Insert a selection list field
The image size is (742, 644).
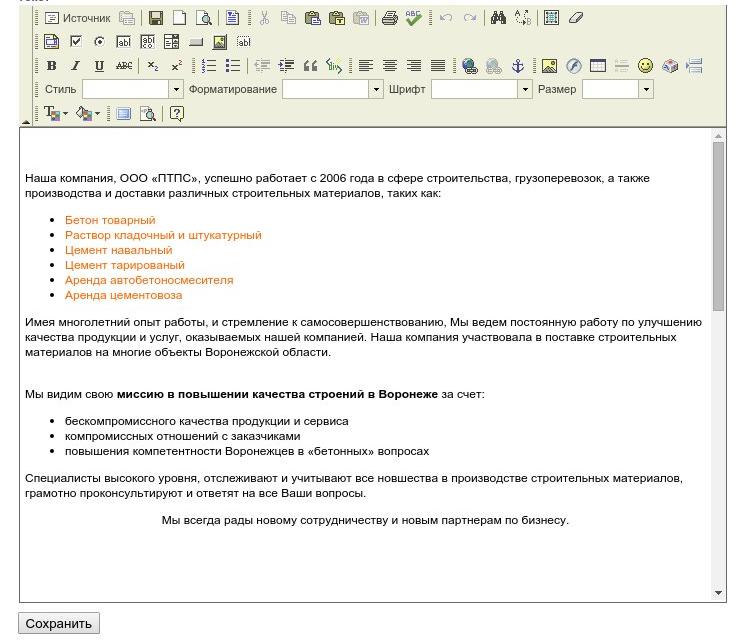click(x=171, y=42)
